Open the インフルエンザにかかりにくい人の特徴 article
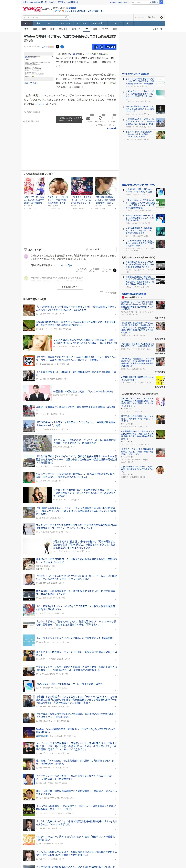Viewport: 186px width, 868px height. tap(75, 638)
